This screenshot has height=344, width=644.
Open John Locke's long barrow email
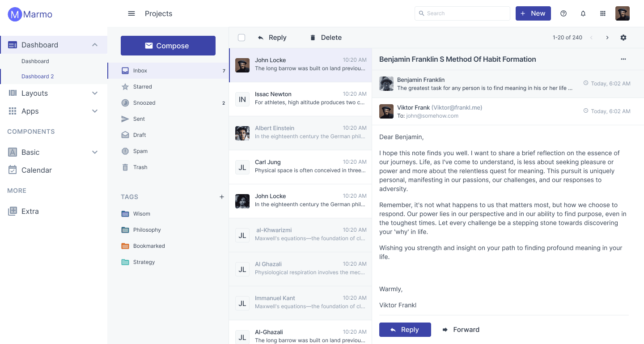(x=301, y=65)
